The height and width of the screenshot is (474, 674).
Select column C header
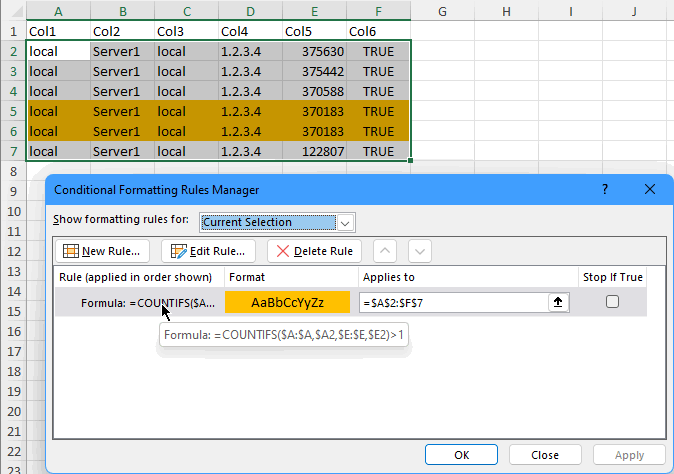pyautogui.click(x=187, y=11)
